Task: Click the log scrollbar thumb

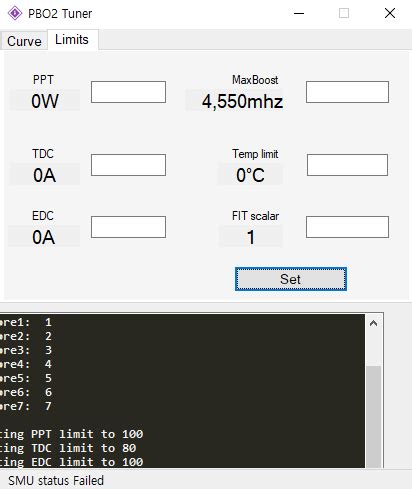Action: [x=373, y=417]
